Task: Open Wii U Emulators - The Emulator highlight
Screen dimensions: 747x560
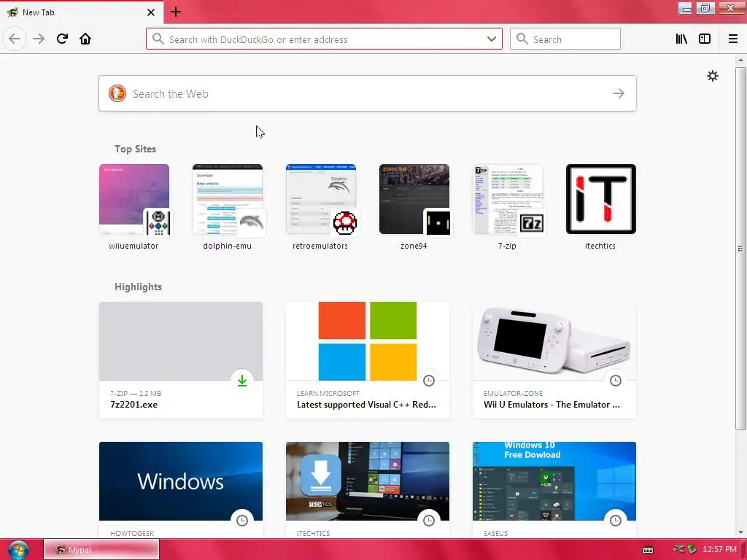Action: point(554,360)
